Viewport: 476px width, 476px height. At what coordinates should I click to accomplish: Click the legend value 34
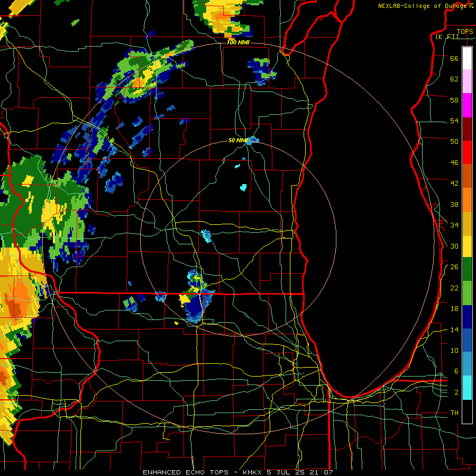pos(454,225)
